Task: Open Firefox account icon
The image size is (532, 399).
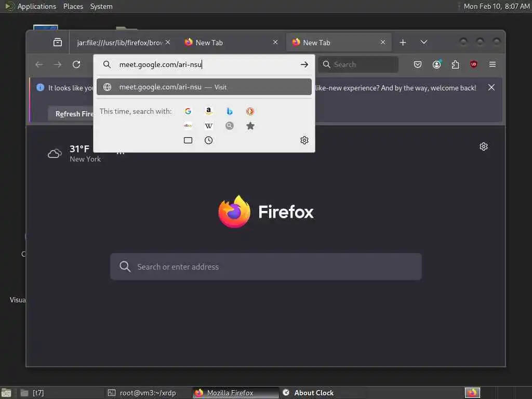Action: (x=436, y=64)
